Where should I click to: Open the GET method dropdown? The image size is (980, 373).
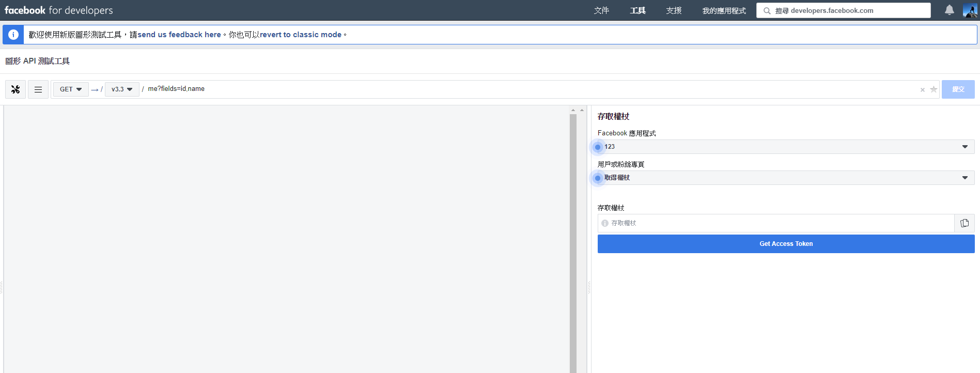click(71, 89)
